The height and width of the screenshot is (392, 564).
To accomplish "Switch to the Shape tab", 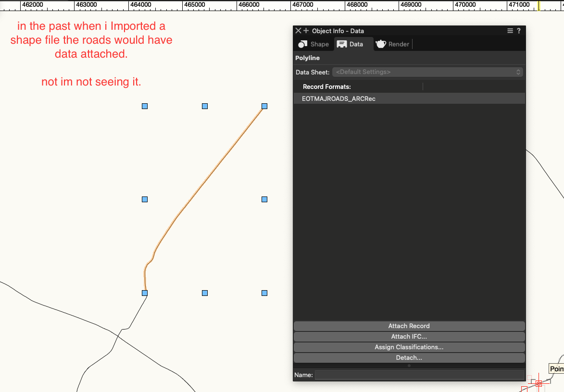I will [313, 44].
